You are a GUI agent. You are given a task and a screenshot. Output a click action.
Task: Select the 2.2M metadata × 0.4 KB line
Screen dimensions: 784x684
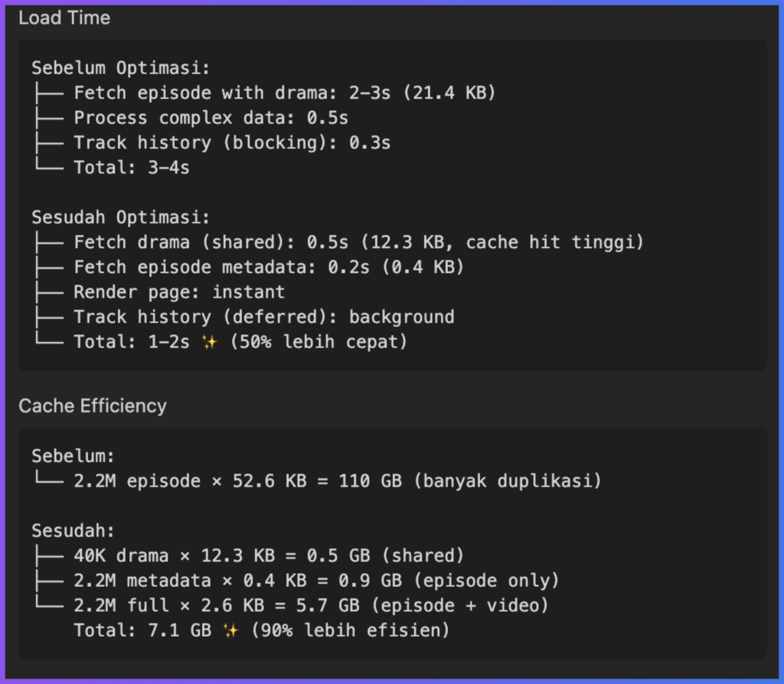pyautogui.click(x=316, y=581)
